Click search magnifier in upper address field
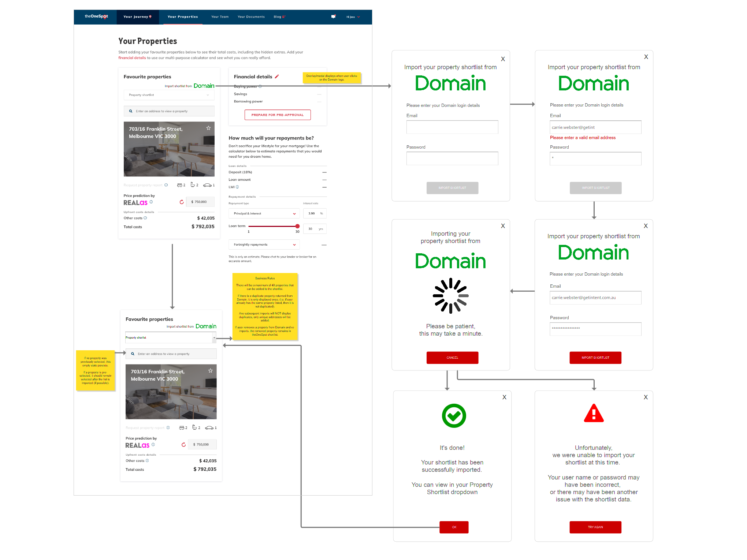This screenshot has width=747, height=560. click(131, 111)
